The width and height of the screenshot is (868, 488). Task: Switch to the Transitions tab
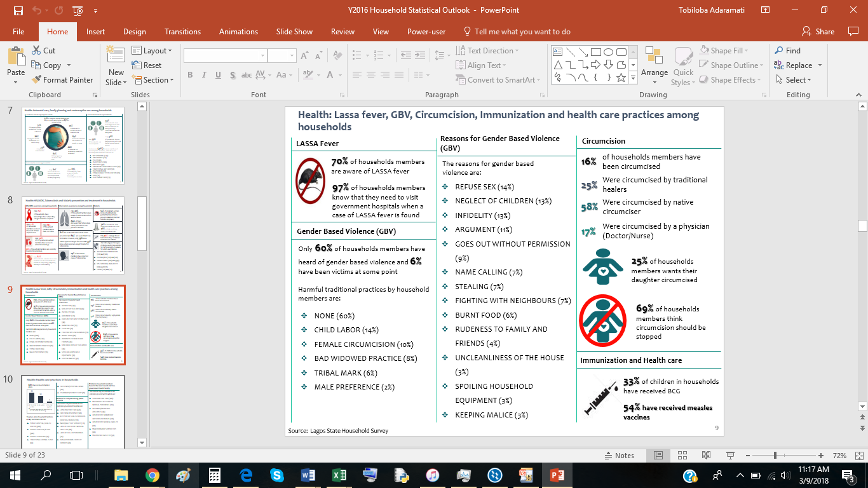tap(182, 32)
